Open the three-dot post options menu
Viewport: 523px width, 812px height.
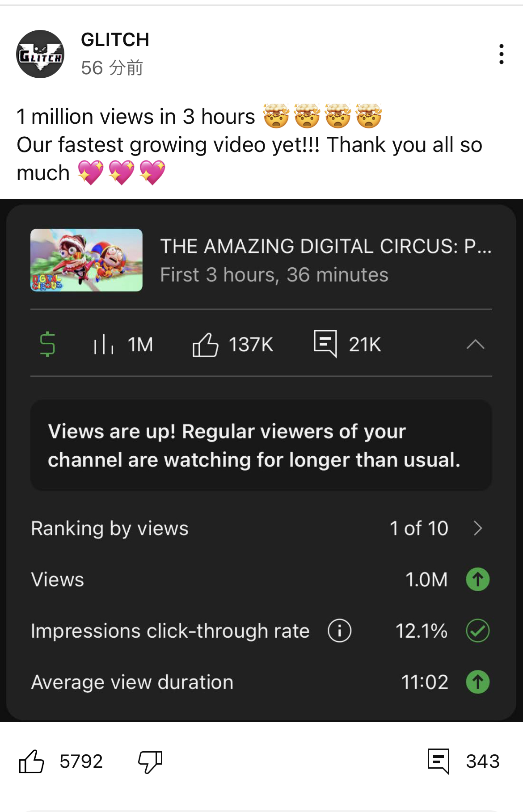tap(502, 54)
